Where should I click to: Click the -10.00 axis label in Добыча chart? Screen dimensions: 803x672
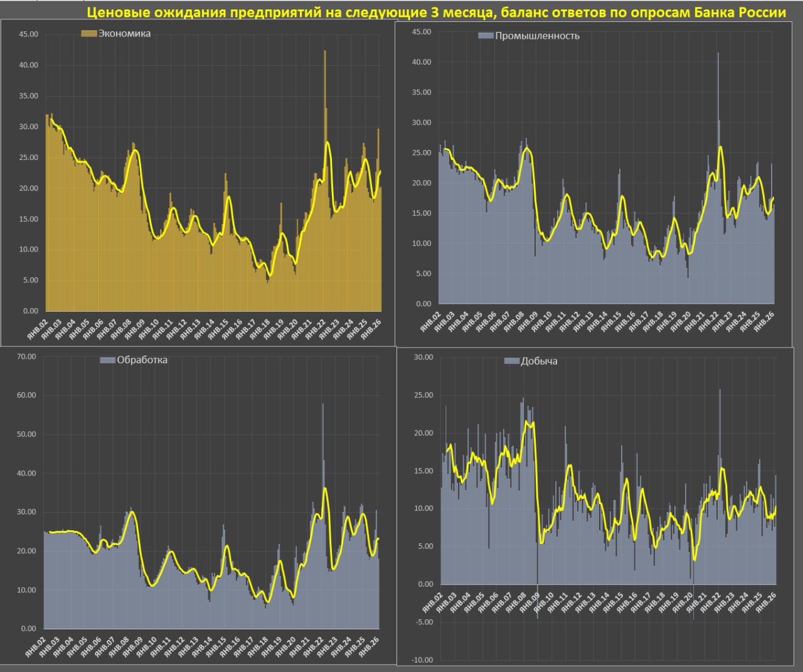tap(422, 659)
